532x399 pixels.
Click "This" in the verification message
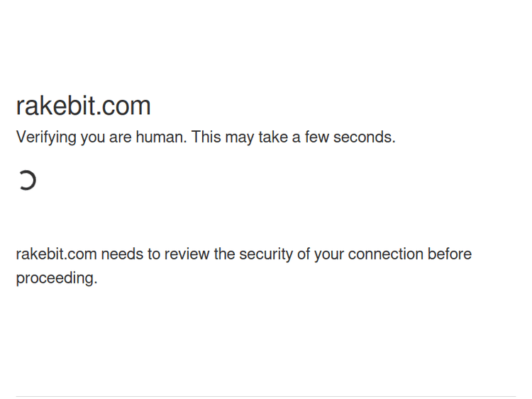pyautogui.click(x=206, y=137)
